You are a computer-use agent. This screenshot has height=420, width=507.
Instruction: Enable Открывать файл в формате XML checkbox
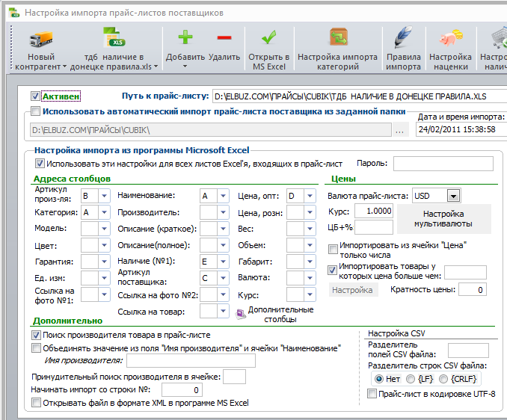pos(36,403)
